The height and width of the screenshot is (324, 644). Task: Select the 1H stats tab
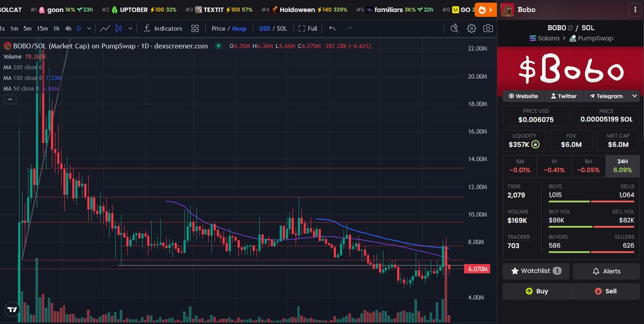(x=554, y=166)
